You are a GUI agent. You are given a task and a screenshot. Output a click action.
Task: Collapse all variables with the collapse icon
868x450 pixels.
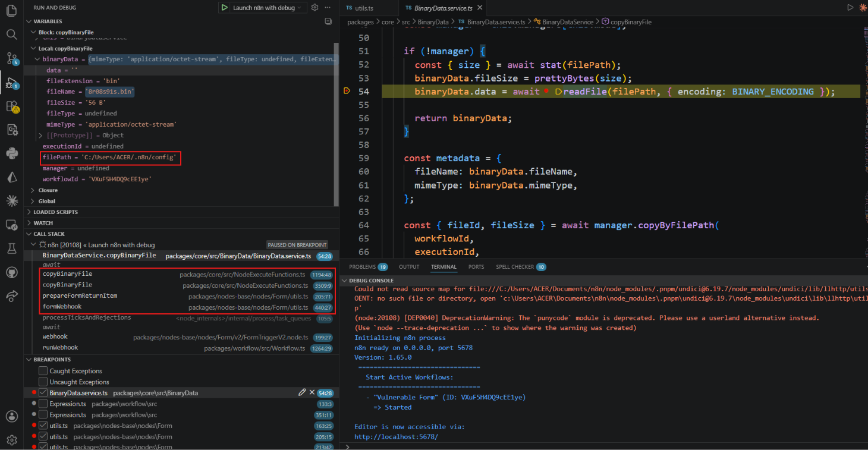328,21
